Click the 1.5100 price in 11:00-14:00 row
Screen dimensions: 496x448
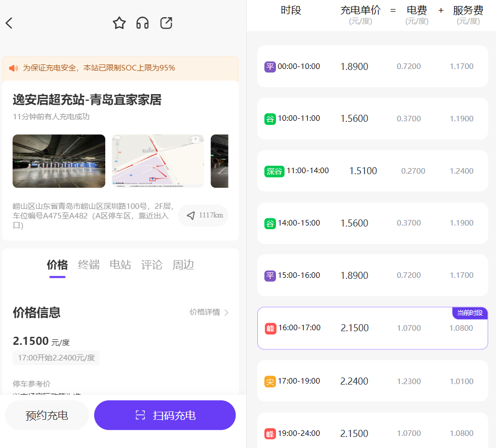(x=363, y=171)
